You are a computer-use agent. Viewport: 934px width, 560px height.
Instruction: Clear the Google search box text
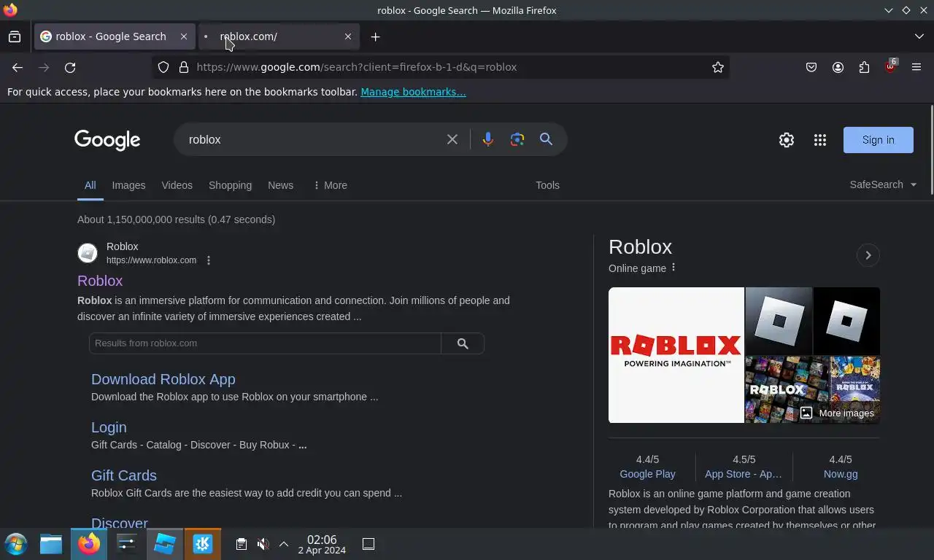click(x=452, y=139)
